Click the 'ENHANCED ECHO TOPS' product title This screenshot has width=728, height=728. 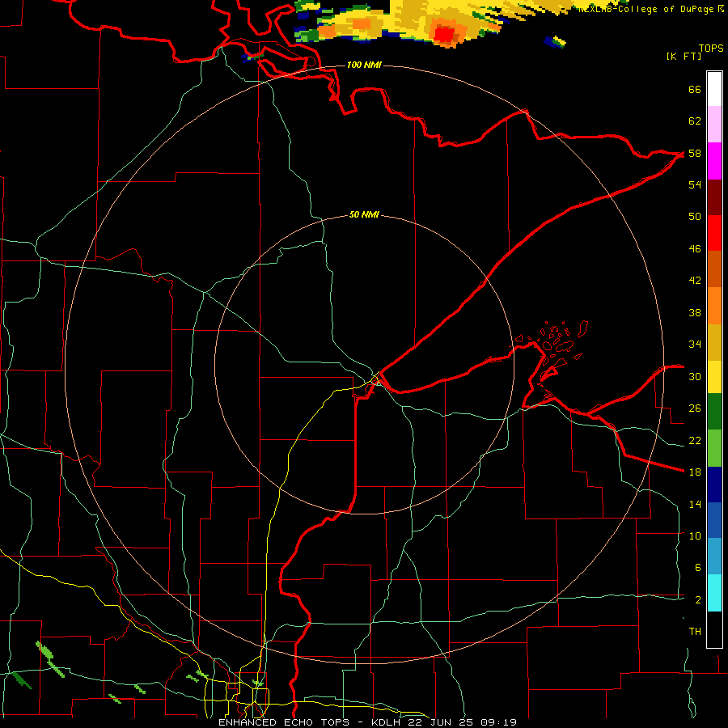coord(284,722)
